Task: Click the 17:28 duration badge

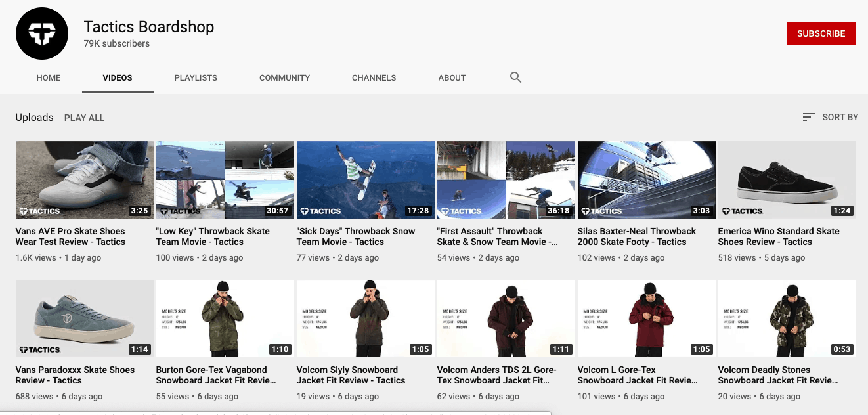Action: coord(418,211)
